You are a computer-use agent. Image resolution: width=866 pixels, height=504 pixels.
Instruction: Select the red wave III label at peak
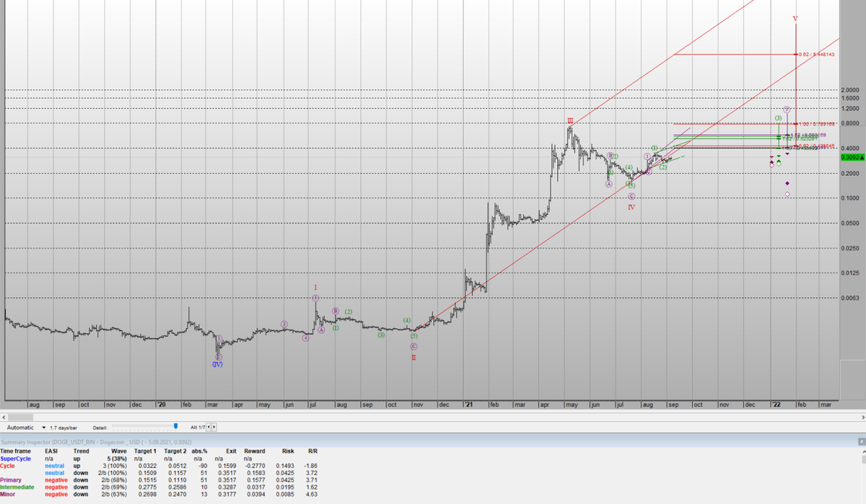pyautogui.click(x=569, y=121)
